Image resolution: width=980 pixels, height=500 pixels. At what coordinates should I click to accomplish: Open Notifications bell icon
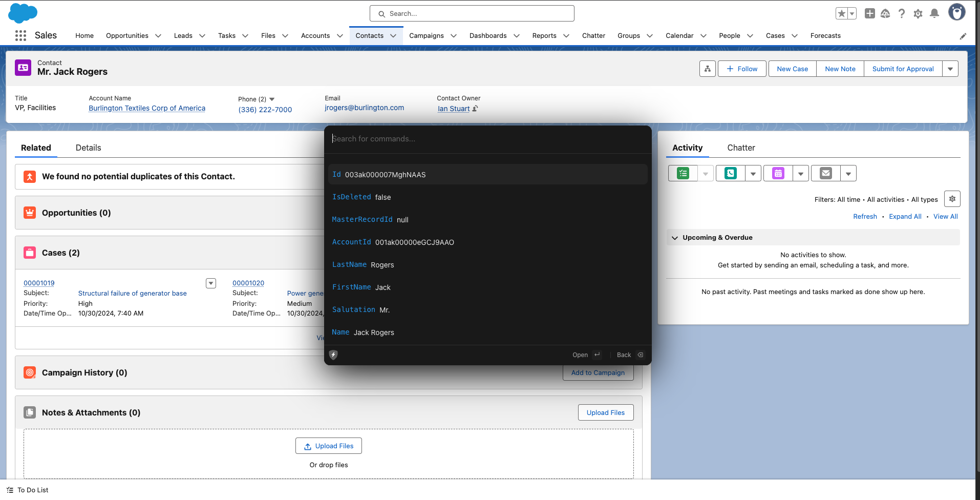point(934,13)
